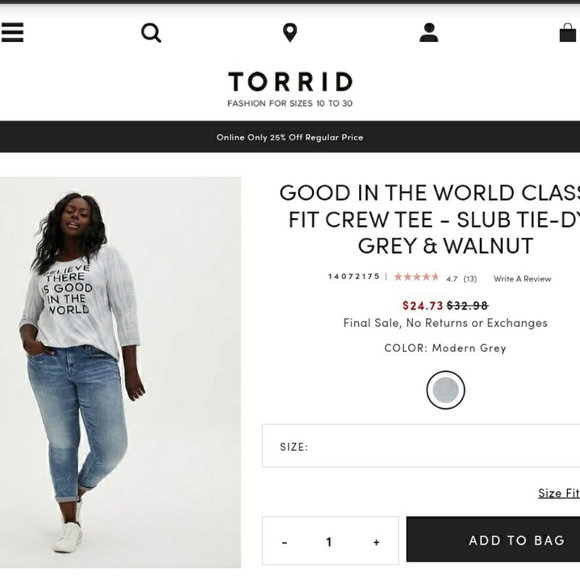Click the product title heading
580x578 pixels.
[x=430, y=219]
